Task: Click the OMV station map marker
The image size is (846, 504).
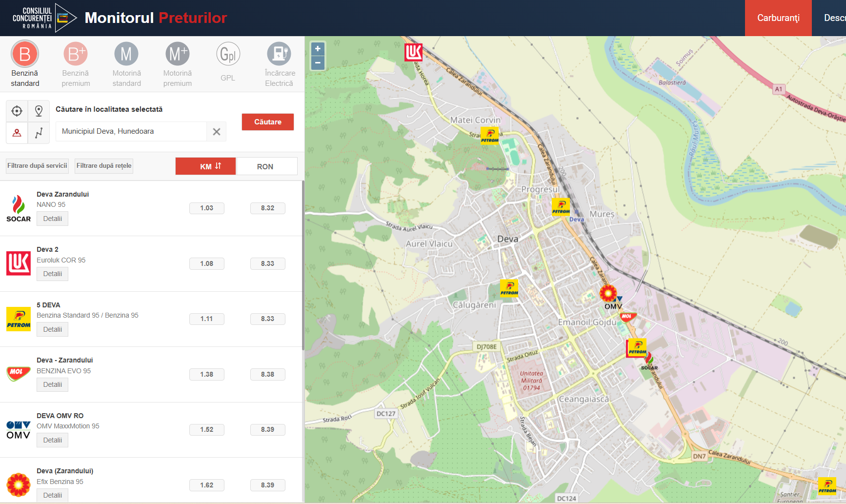Action: click(x=608, y=294)
